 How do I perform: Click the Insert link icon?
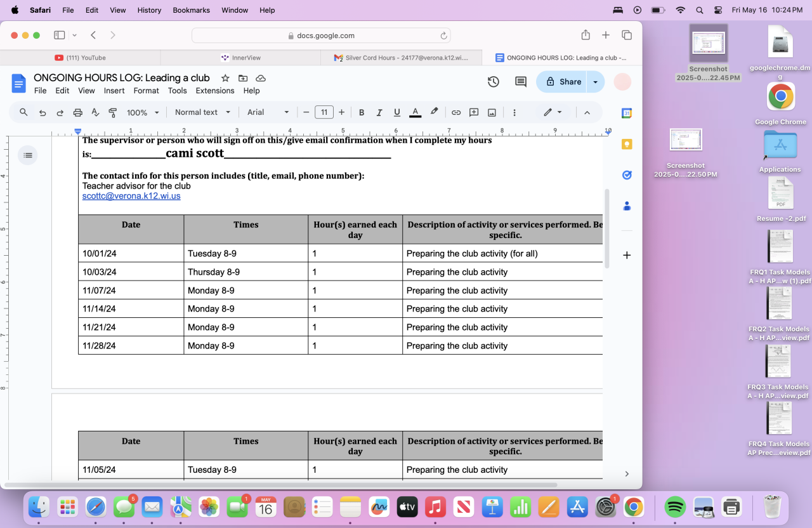456,112
